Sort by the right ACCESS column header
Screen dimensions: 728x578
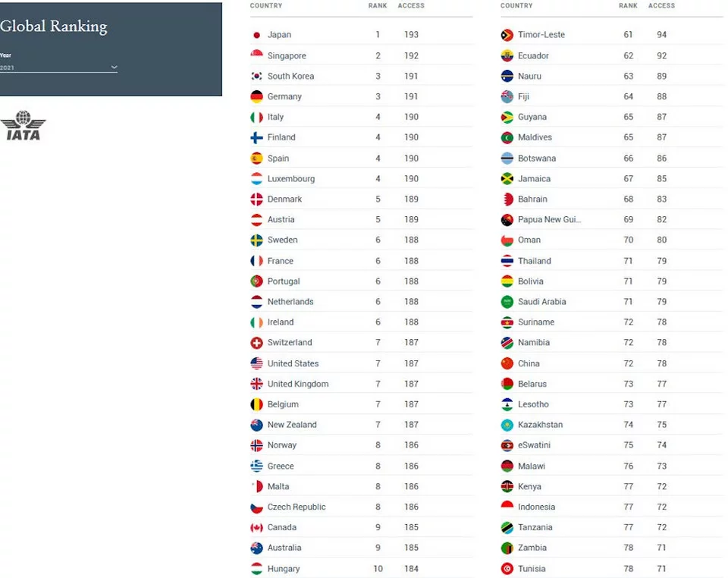661,5
